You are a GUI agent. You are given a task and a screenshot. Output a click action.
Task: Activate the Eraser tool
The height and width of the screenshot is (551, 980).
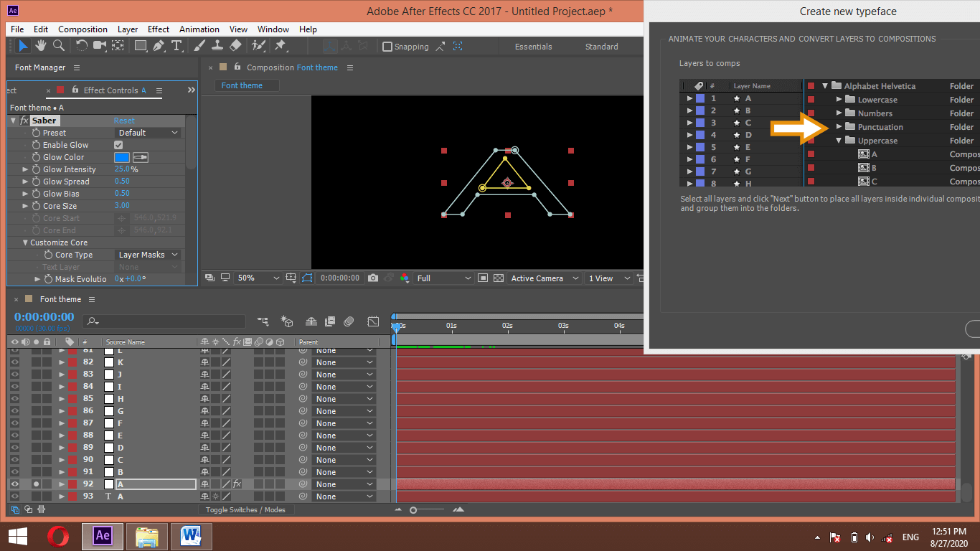pyautogui.click(x=236, y=46)
